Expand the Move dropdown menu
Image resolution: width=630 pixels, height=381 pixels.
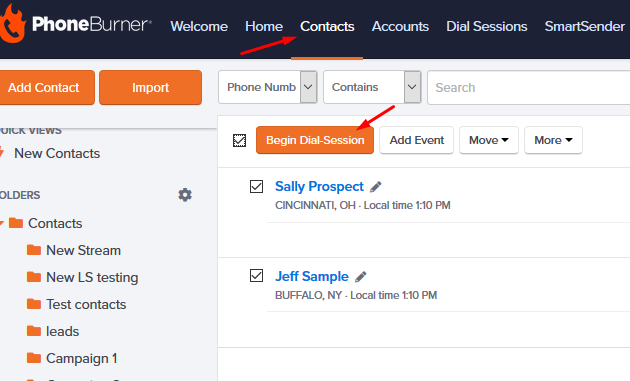pos(489,140)
